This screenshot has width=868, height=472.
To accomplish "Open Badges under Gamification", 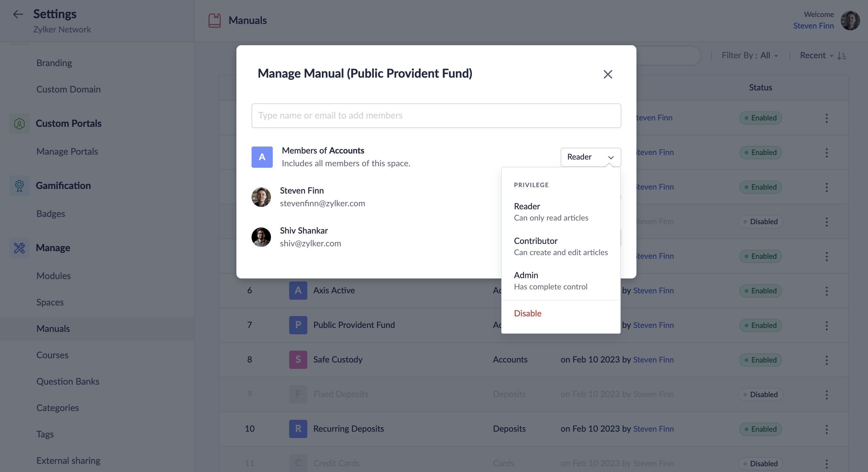I will point(51,214).
